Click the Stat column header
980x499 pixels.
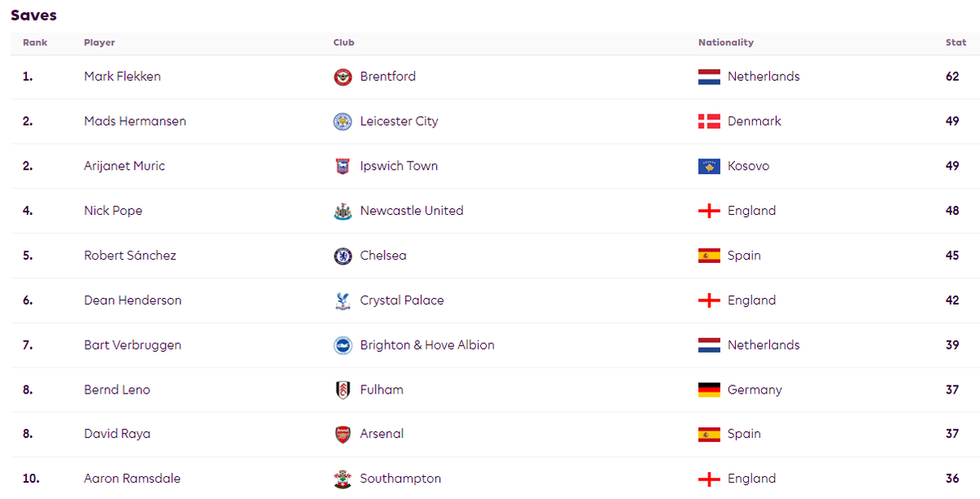[x=955, y=42]
